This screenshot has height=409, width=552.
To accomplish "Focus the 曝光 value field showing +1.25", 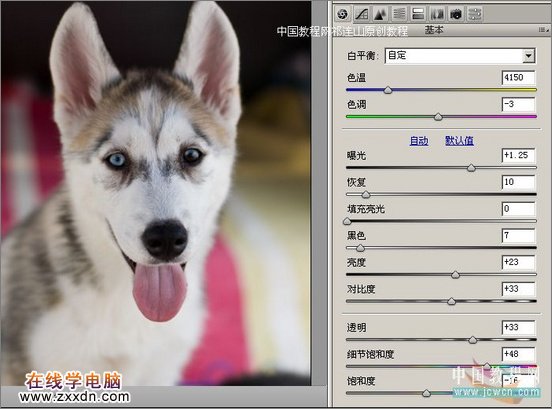I will pos(518,156).
